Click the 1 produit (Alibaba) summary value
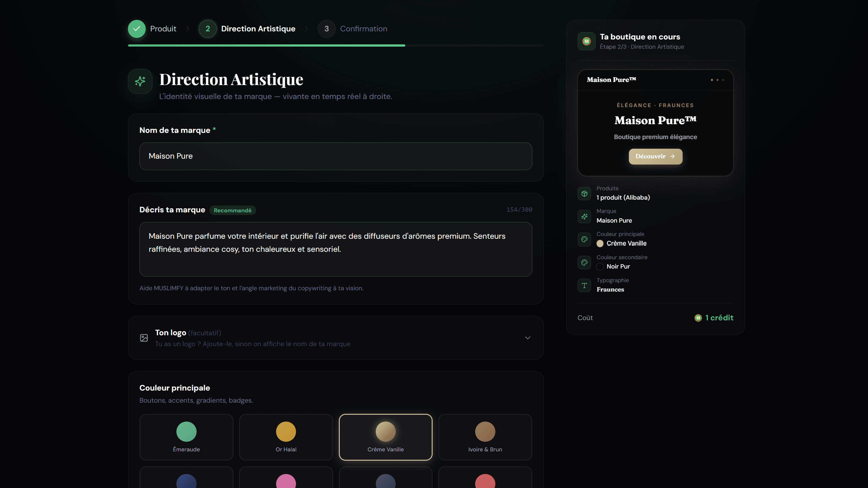Image resolution: width=868 pixels, height=488 pixels. [x=623, y=198]
